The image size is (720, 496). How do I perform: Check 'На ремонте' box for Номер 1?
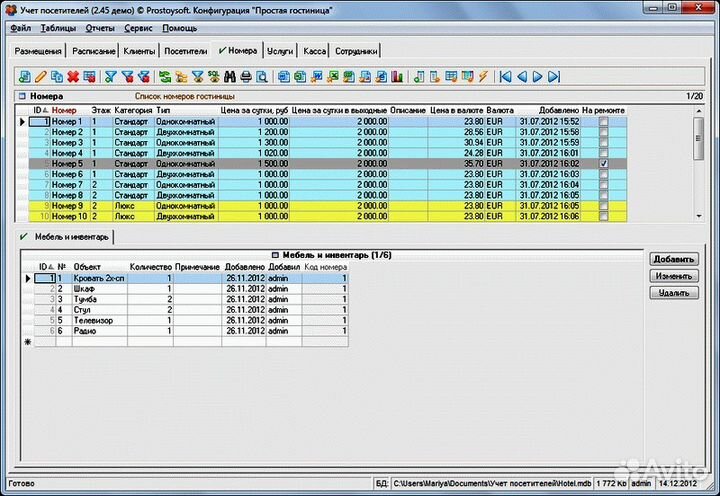tap(602, 121)
